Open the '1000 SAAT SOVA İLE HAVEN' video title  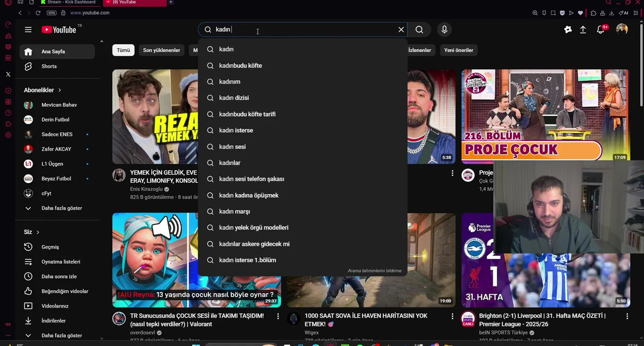coord(366,320)
